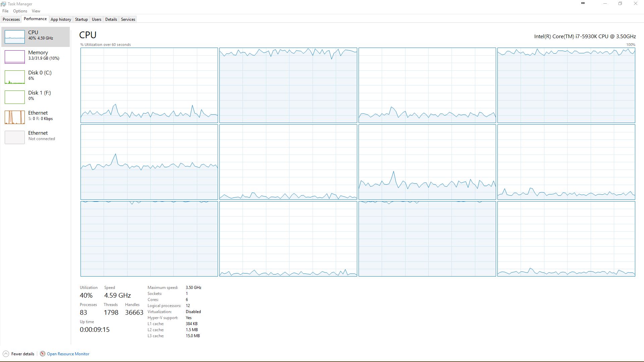The height and width of the screenshot is (362, 644).
Task: Select the Memory mini graph thumbnail
Action: pyautogui.click(x=15, y=57)
